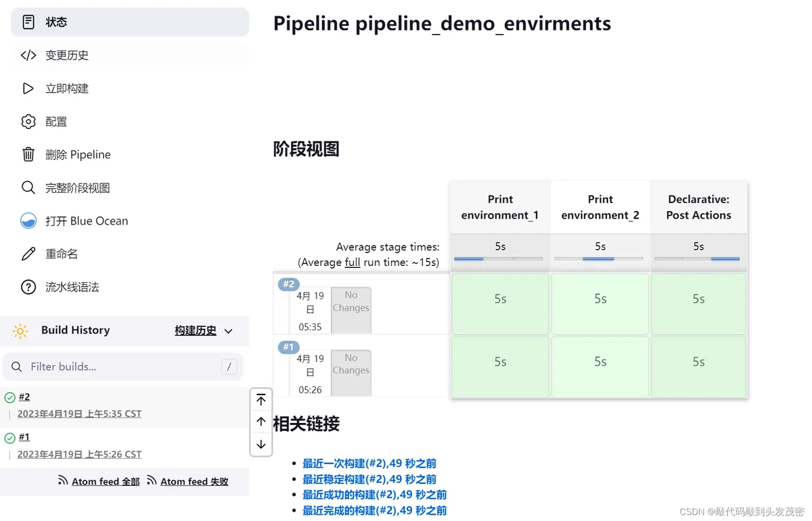This screenshot has width=812, height=521.
Task: Click build #2 Print environment_1 5s cell
Action: (500, 303)
